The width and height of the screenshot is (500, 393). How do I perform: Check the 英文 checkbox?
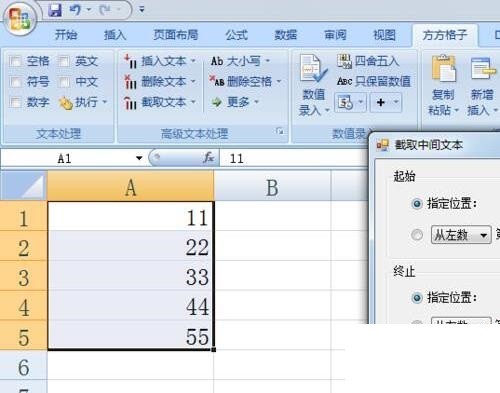pos(64,61)
